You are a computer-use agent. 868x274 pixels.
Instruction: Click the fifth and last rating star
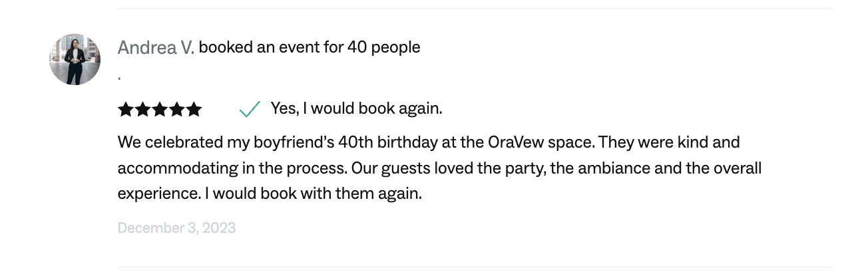pyautogui.click(x=194, y=109)
